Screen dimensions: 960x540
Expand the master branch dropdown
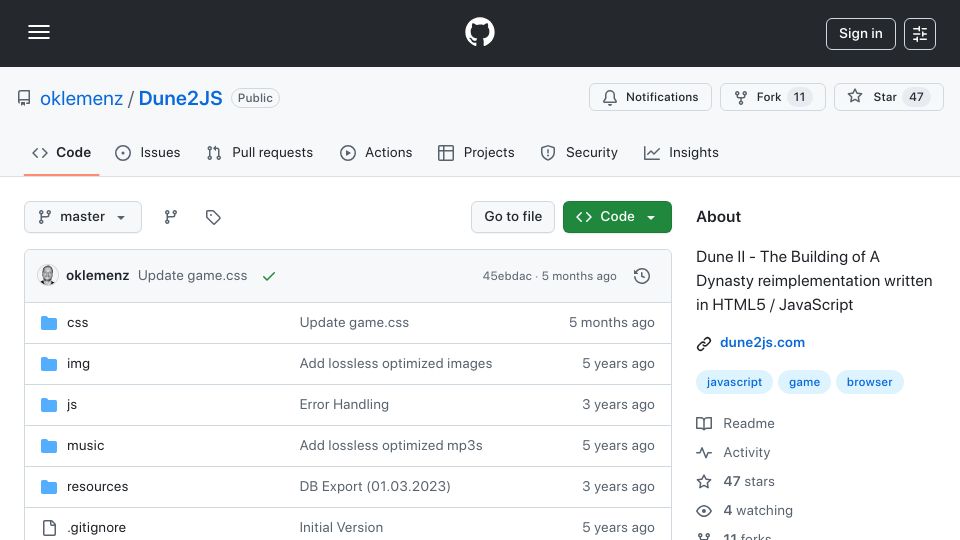coord(83,217)
